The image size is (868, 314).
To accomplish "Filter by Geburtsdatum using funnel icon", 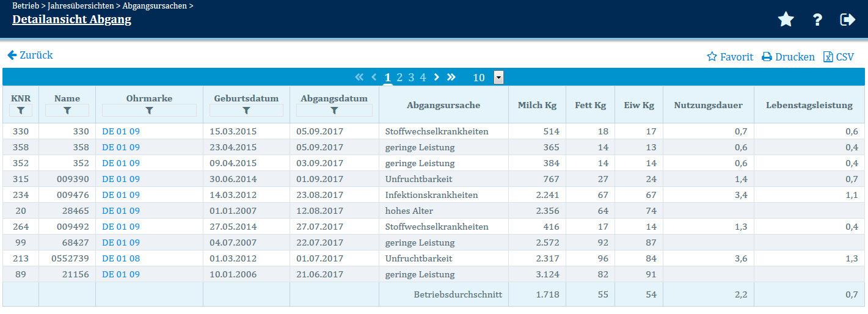I will [x=246, y=111].
